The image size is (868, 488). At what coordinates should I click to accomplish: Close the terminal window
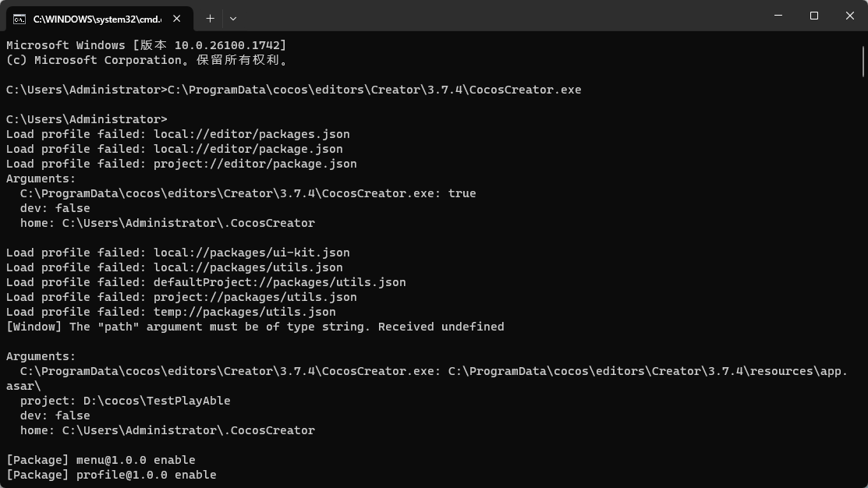click(x=850, y=16)
